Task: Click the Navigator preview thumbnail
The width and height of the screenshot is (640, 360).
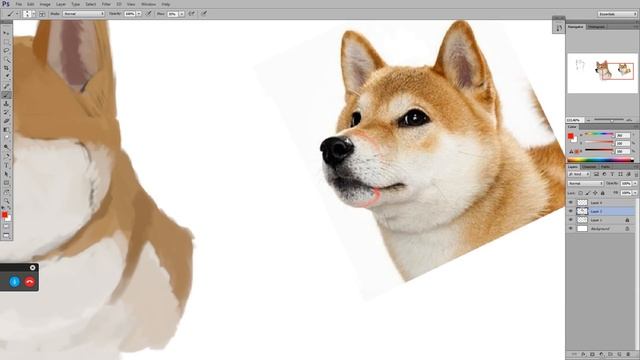Action: [x=602, y=73]
